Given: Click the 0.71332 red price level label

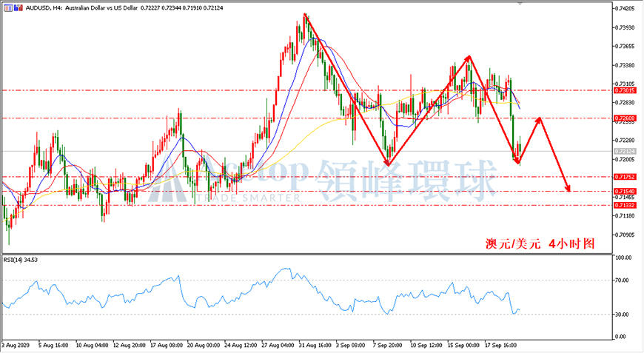Looking at the screenshot, I should click(625, 205).
